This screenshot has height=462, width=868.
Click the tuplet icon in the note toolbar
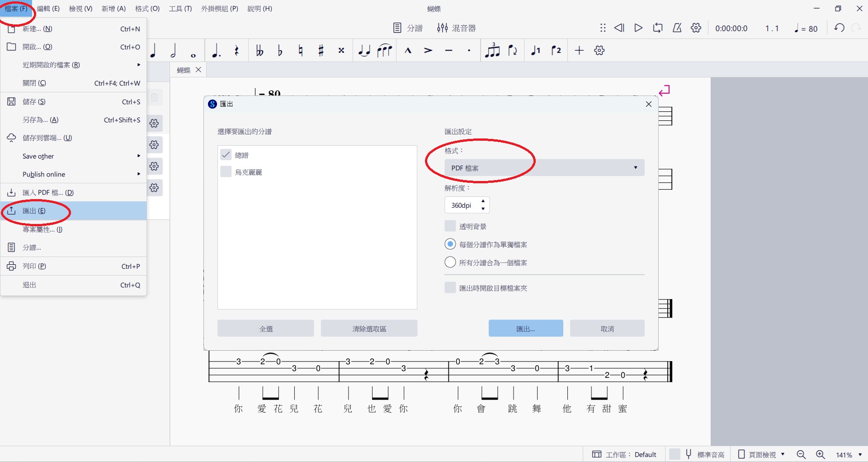click(x=492, y=51)
